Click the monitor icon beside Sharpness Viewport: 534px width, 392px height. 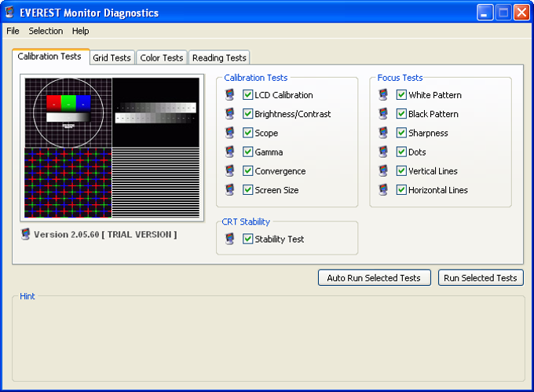point(383,133)
